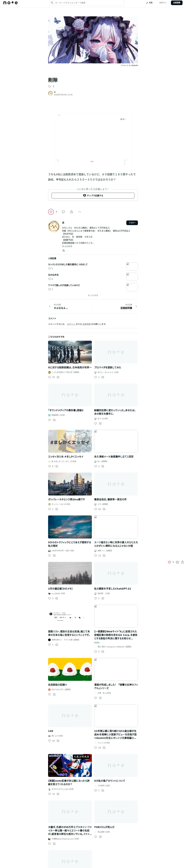The width and height of the screenshot is (186, 868).
Task: Open anime thumbnail for 【実録】note記事が非公開
Action: [x=70, y=766]
